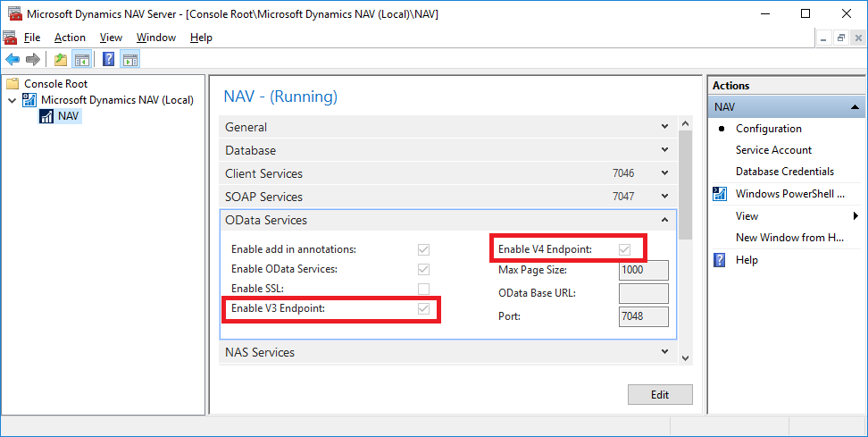Open the Help menu in menu bar
868x437 pixels.
tap(201, 38)
